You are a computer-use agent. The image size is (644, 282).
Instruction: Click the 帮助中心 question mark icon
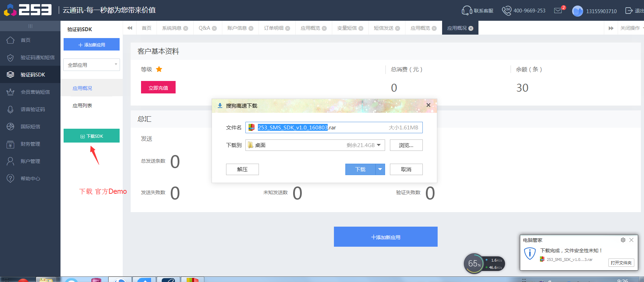click(10, 179)
